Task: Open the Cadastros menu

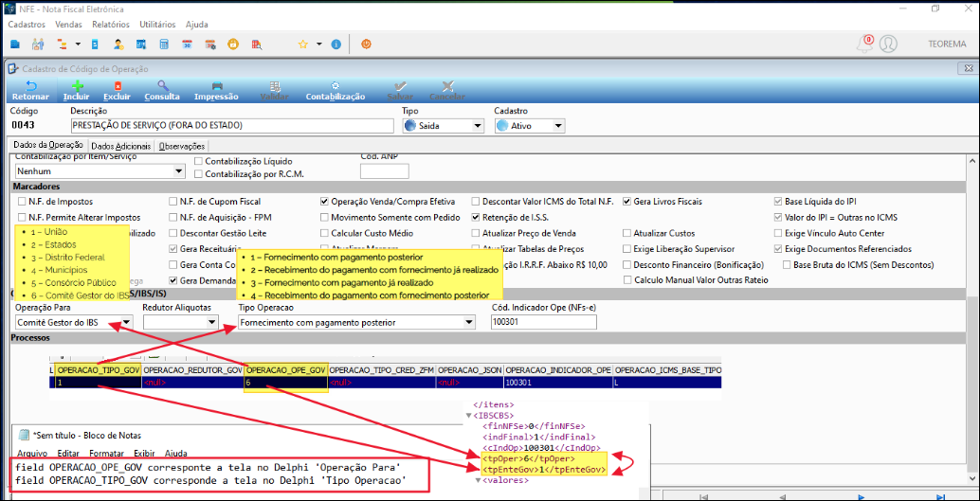Action: click(x=28, y=25)
